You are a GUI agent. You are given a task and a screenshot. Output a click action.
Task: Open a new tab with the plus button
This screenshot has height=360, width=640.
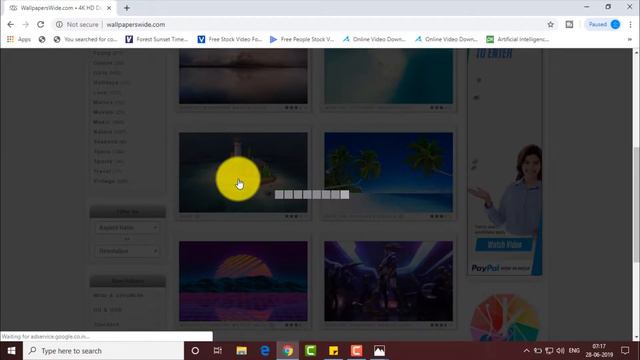pos(127,8)
